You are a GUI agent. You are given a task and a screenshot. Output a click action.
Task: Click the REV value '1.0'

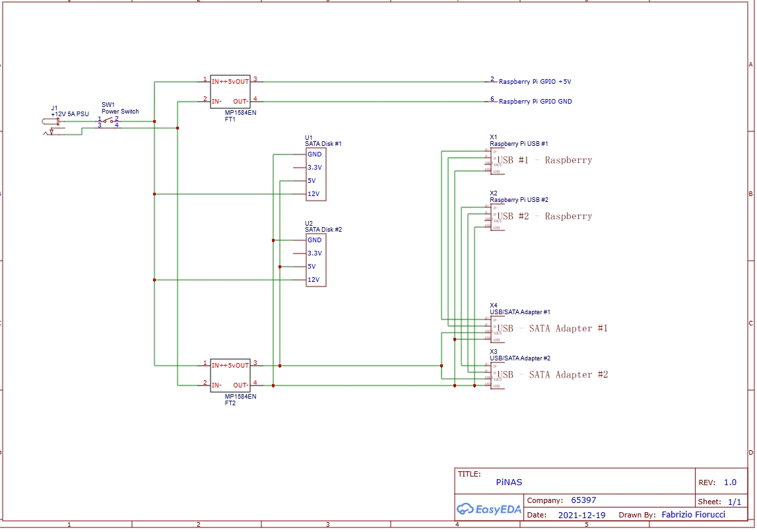[730, 482]
